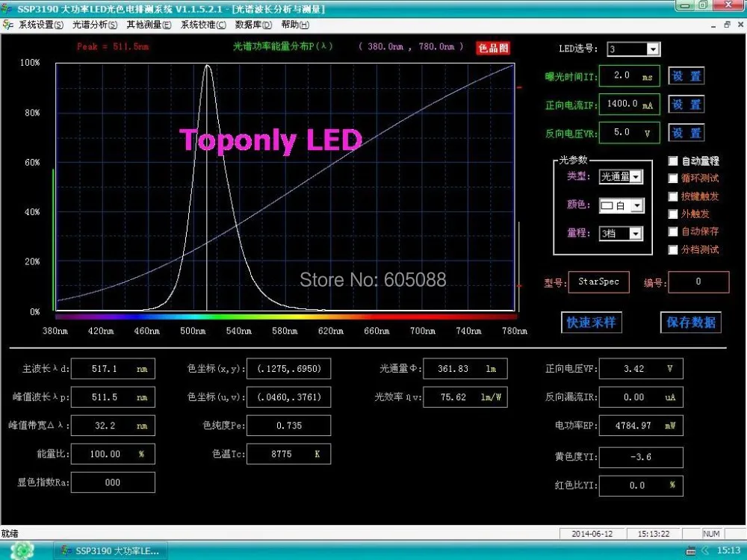Viewport: 747px width, 560px height.
Task: Enable the 按键触发 checkbox
Action: pyautogui.click(x=673, y=196)
